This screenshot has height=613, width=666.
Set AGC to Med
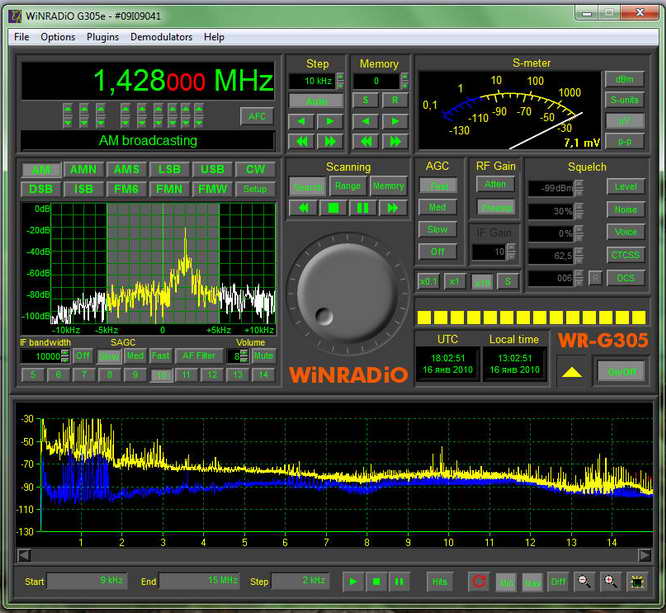click(x=437, y=207)
